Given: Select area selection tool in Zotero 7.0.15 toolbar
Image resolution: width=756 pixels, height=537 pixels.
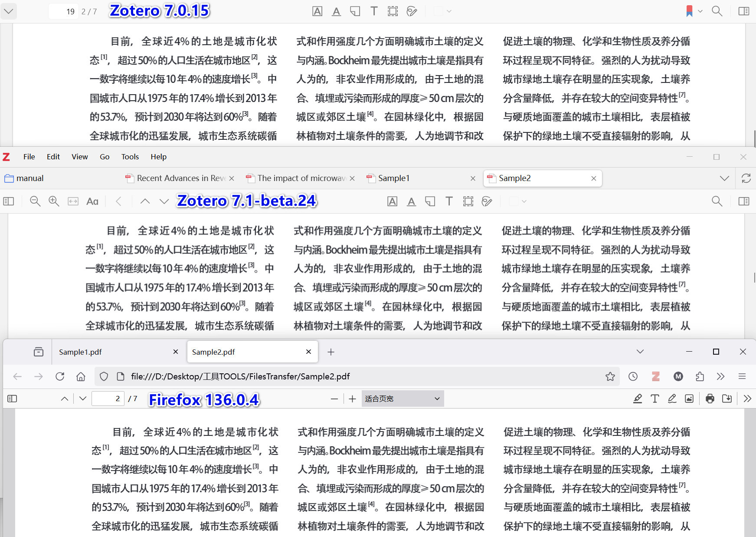Looking at the screenshot, I should tap(393, 11).
